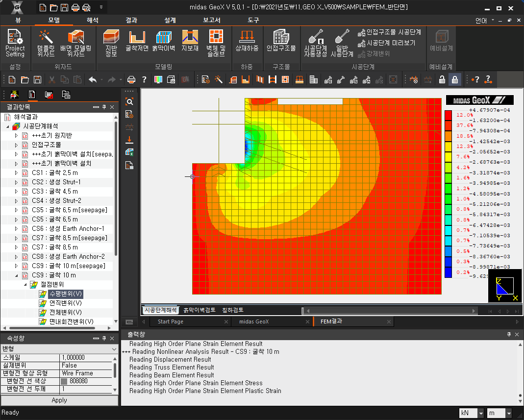Select the 굴착저면 excavation bottom tool
This screenshot has height=420, width=524.
[x=137, y=43]
